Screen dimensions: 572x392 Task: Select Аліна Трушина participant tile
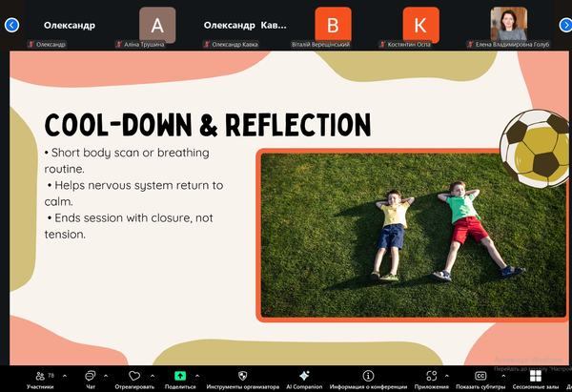[x=157, y=25]
